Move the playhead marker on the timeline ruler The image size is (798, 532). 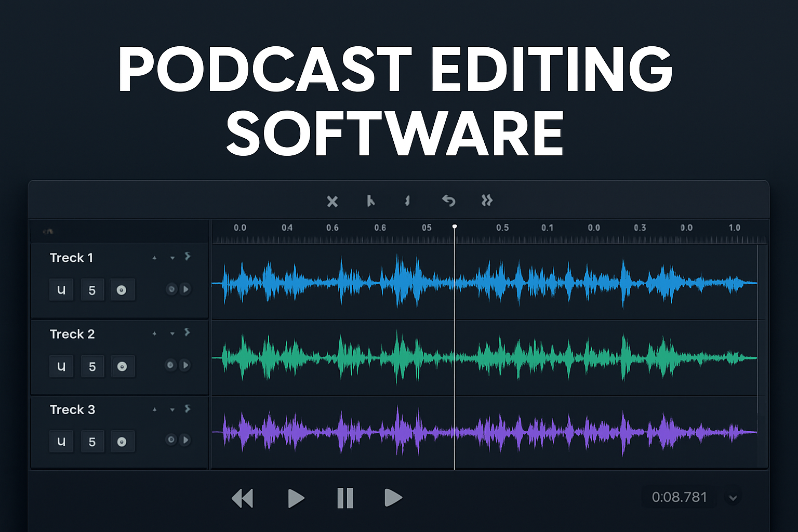click(455, 226)
